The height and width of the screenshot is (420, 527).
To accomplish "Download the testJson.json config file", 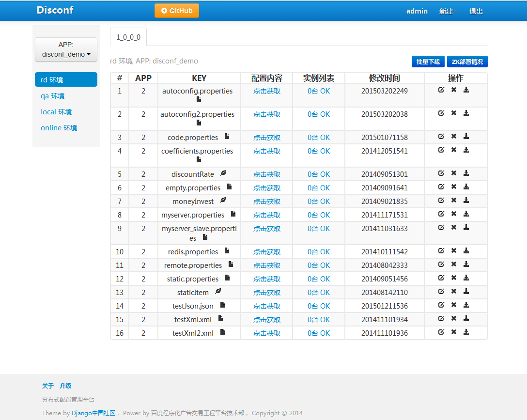I will [466, 305].
